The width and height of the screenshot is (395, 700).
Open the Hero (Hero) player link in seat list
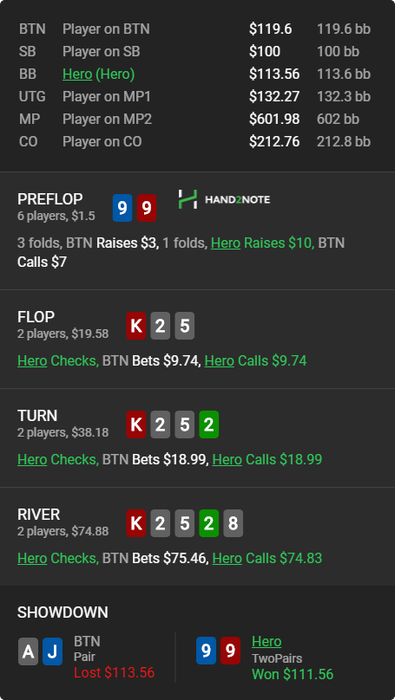[x=98, y=74]
